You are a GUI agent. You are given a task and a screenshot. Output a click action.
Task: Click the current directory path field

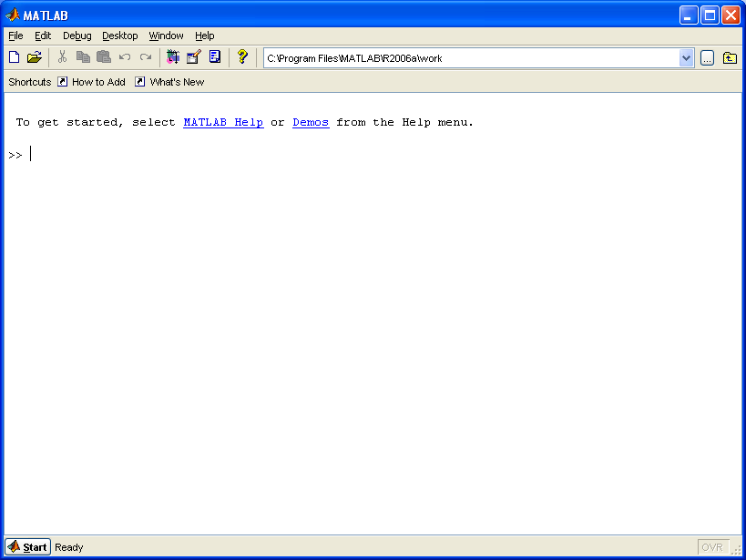pos(472,58)
